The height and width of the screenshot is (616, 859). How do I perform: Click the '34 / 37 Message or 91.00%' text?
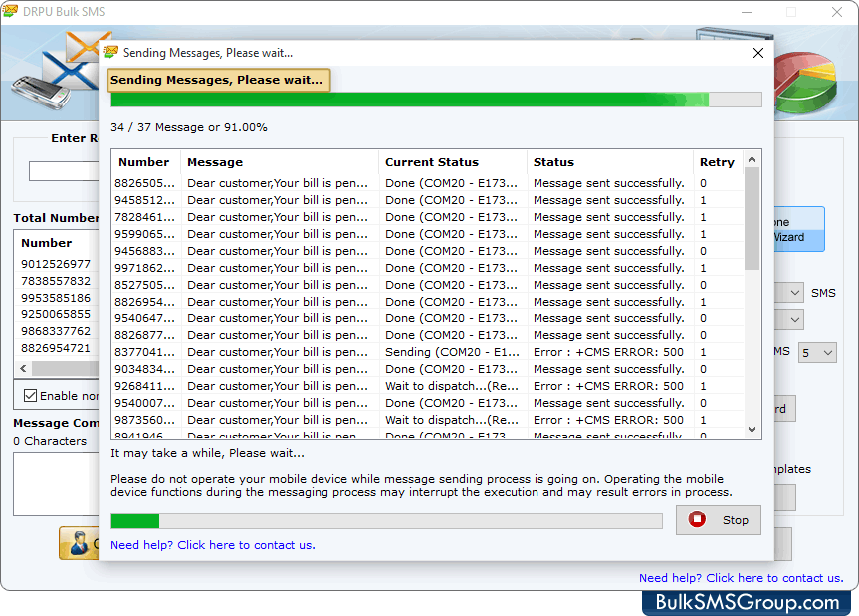[189, 127]
